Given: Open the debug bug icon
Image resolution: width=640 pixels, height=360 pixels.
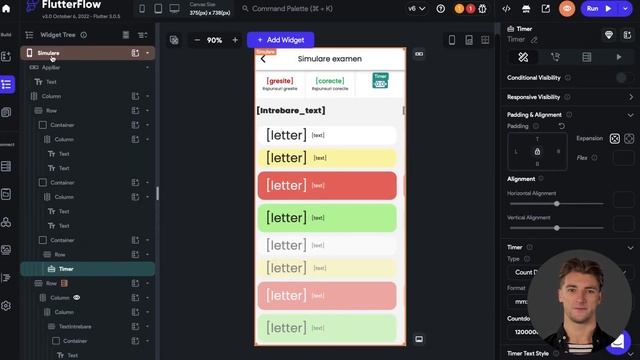Looking at the screenshot, I should 482,9.
